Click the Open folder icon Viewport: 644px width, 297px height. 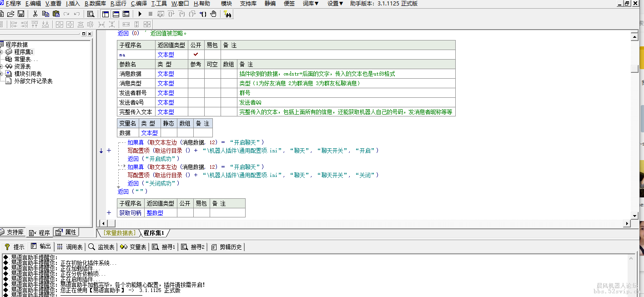point(11,14)
